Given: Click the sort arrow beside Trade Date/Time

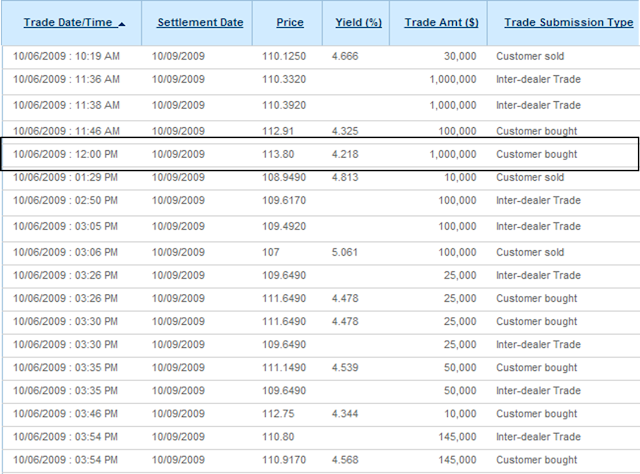Looking at the screenshot, I should click(x=122, y=24).
